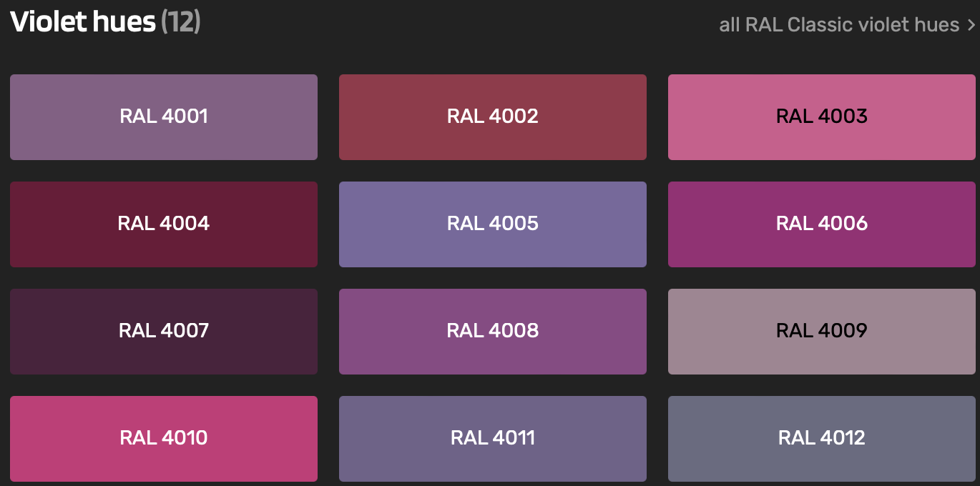Choose the RAL 4011 swatch
Viewport: 980px width, 486px height.
[492, 439]
